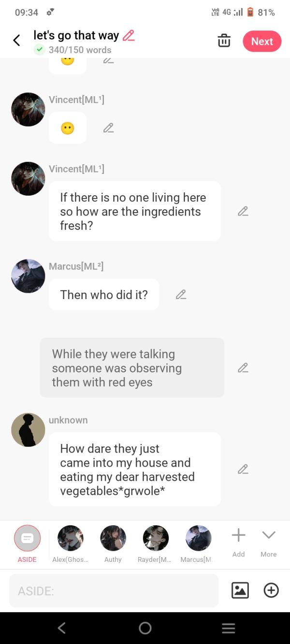Choose Marcus in the character bar
Image resolution: width=290 pixels, height=644 pixels.
[199, 538]
